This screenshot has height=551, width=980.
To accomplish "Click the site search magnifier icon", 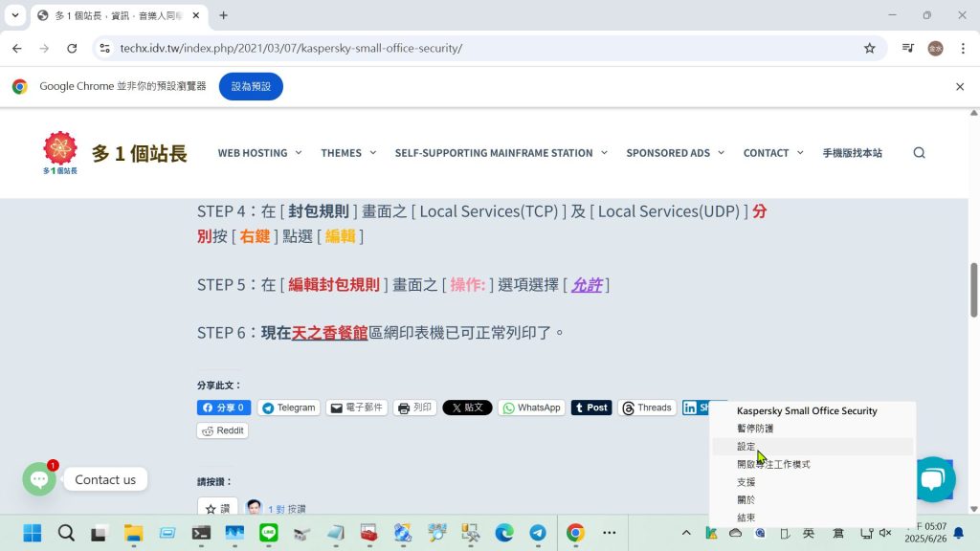I will point(919,153).
